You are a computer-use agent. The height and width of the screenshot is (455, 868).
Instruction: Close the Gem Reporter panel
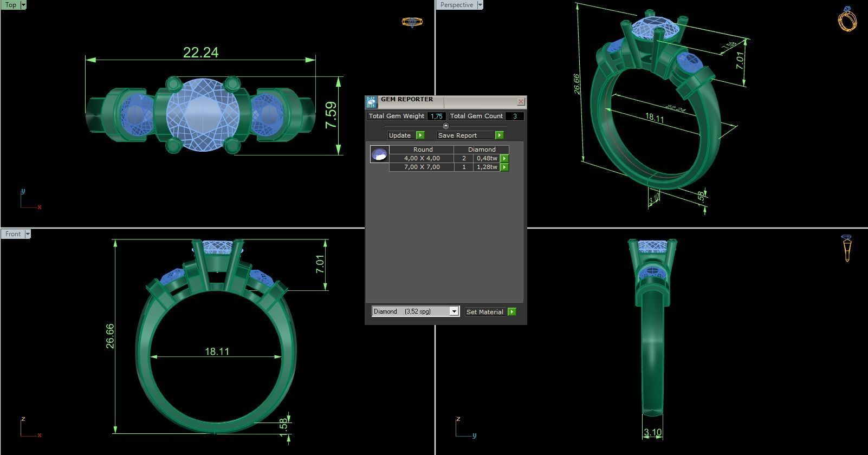[x=521, y=101]
